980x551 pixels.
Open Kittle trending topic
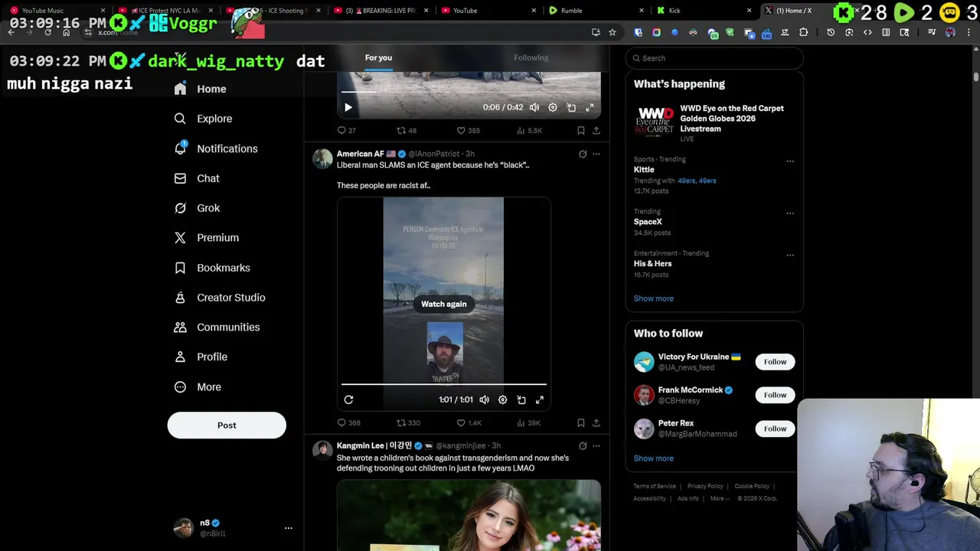644,170
